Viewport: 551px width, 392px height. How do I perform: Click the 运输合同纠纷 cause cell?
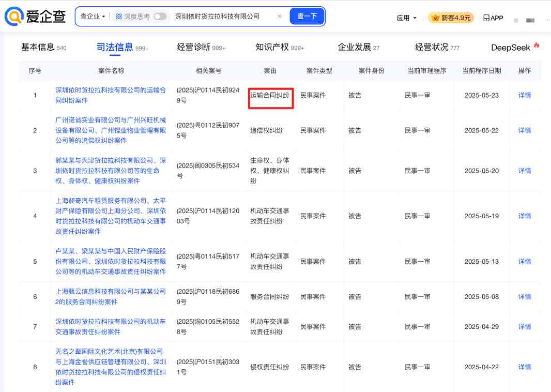(269, 95)
